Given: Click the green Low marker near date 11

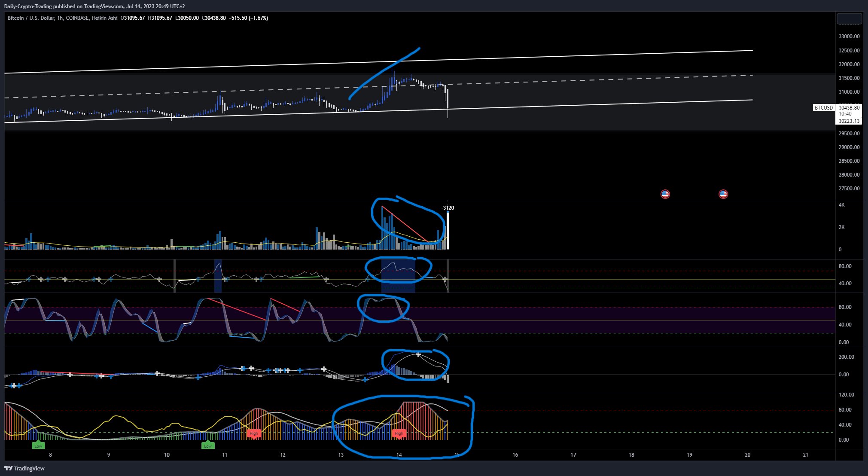Looking at the screenshot, I should coord(208,445).
